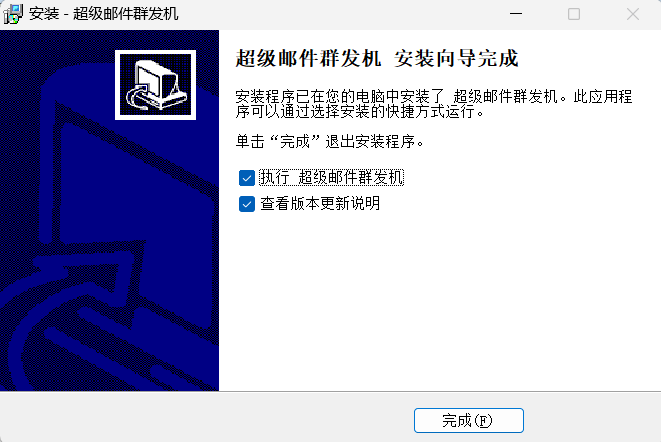
Task: Click the greyed-out maximize window icon
Action: click(x=574, y=14)
